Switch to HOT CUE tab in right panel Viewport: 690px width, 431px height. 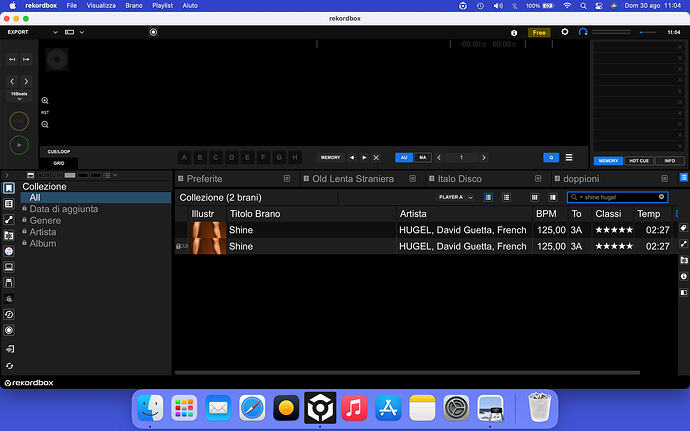pos(639,161)
